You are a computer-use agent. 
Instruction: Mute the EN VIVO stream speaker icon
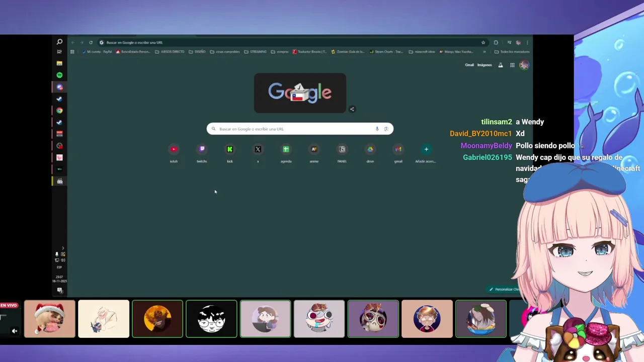point(15,331)
